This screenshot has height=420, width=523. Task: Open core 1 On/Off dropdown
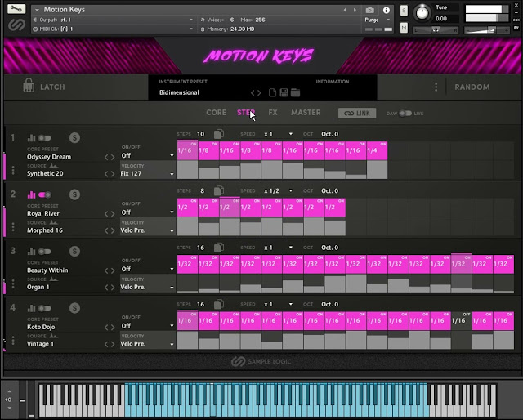(147, 155)
